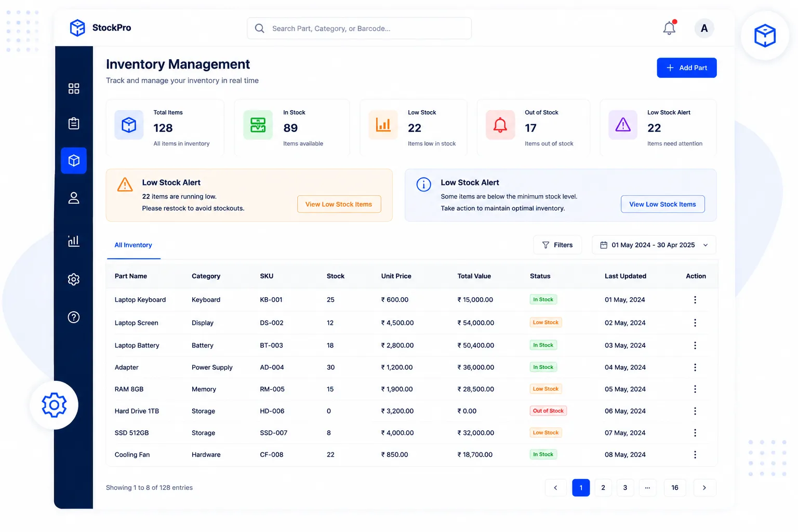
Task: Click the orange warning triangle in alert banner
Action: tap(125, 184)
